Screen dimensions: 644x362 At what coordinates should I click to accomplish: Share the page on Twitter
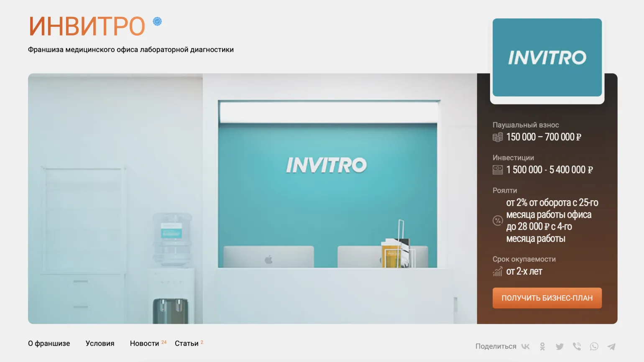(x=560, y=347)
